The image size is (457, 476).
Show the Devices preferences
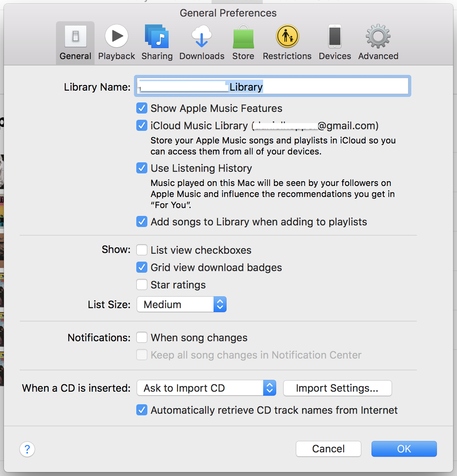[x=335, y=43]
